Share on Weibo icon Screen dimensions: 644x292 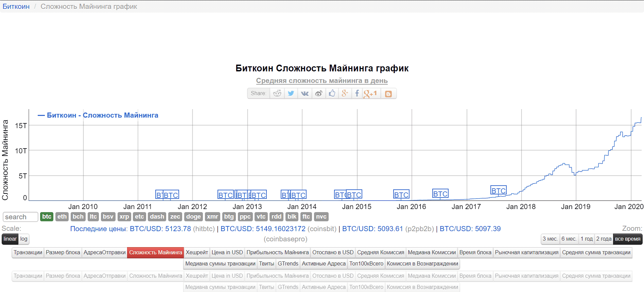coord(318,93)
